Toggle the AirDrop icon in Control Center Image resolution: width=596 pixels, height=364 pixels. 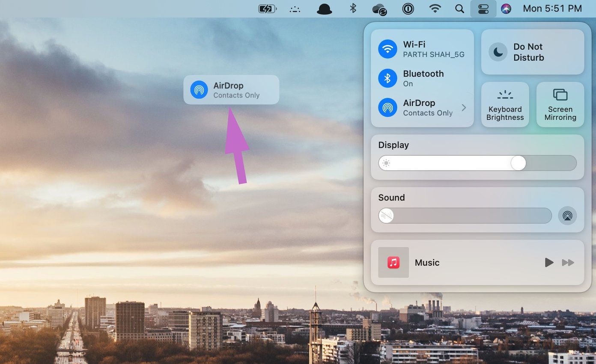coord(387,107)
